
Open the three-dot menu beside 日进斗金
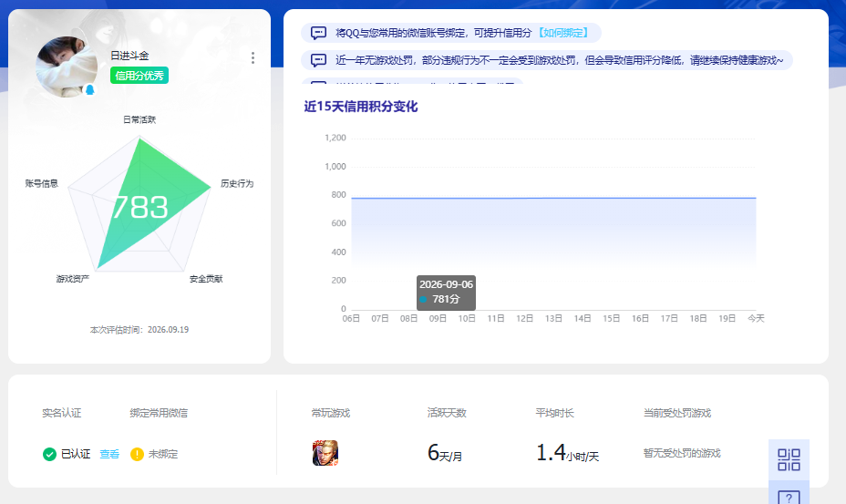pos(253,57)
